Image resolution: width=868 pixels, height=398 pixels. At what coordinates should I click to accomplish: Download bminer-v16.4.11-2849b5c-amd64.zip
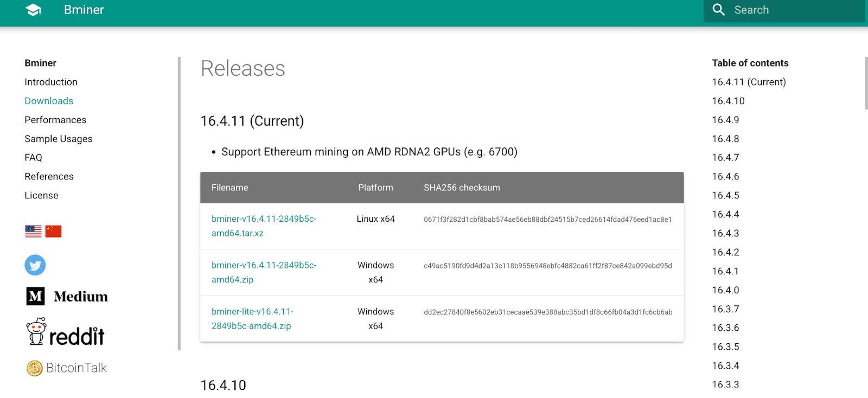264,272
